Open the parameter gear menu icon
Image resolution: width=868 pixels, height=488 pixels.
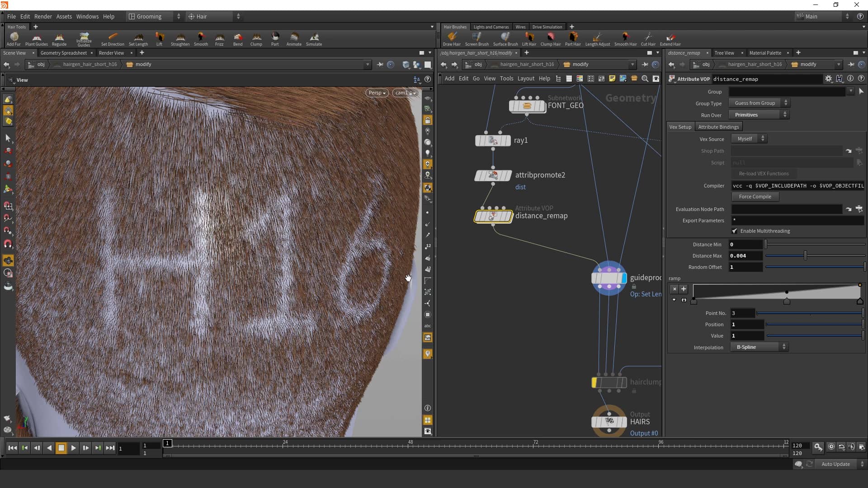pyautogui.click(x=828, y=79)
